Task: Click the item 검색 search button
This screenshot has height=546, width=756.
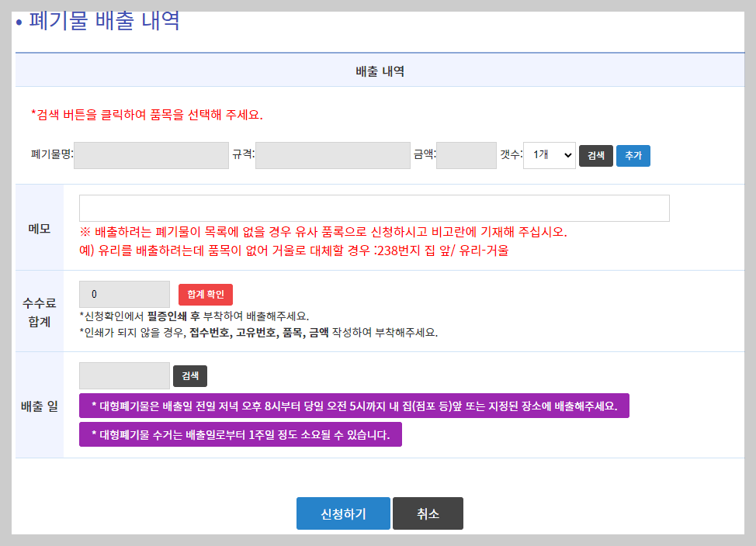Action: (x=595, y=155)
